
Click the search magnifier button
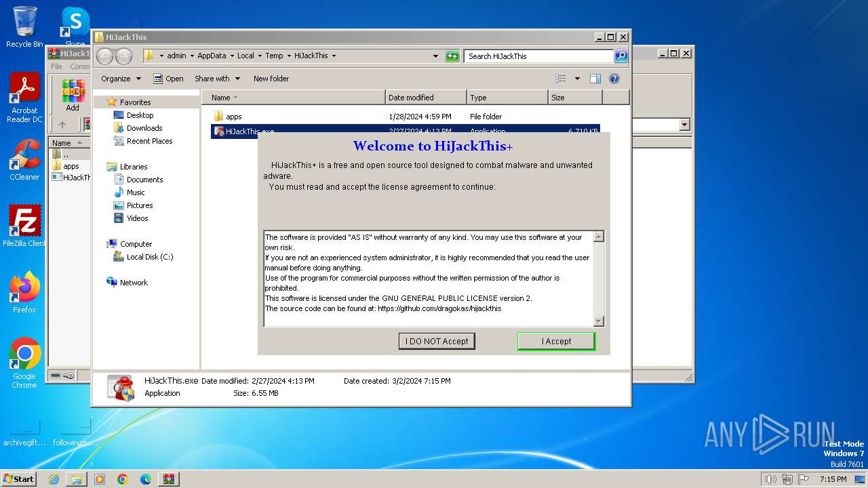point(621,56)
